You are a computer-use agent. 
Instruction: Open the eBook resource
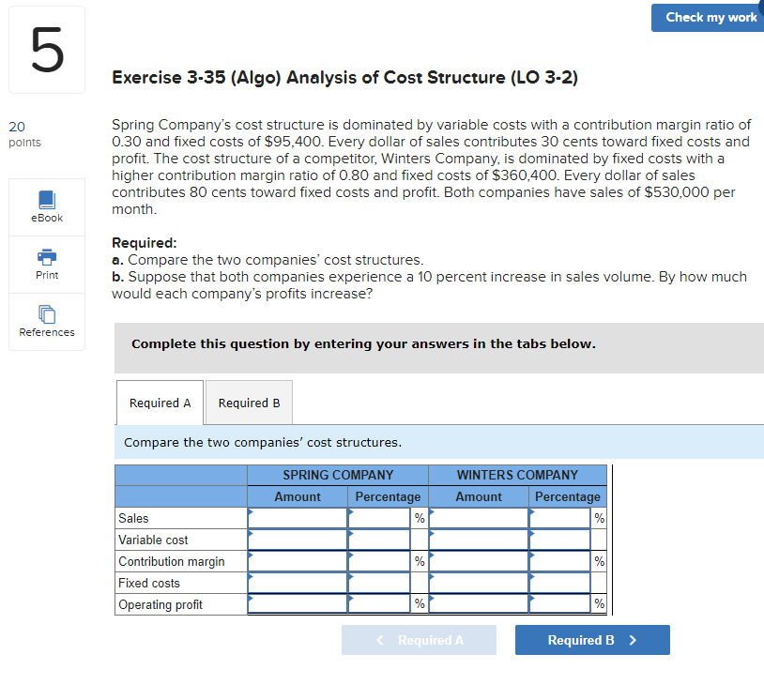point(46,206)
